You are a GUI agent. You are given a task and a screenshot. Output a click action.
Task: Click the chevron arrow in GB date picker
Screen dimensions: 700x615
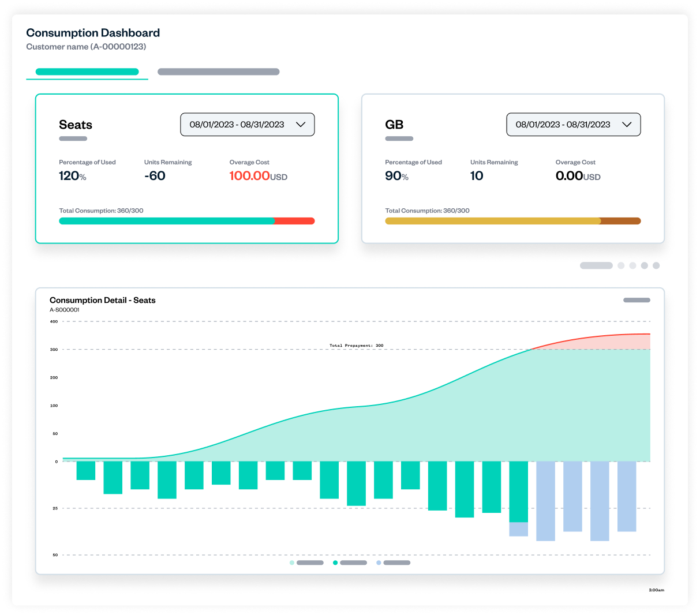coord(626,125)
